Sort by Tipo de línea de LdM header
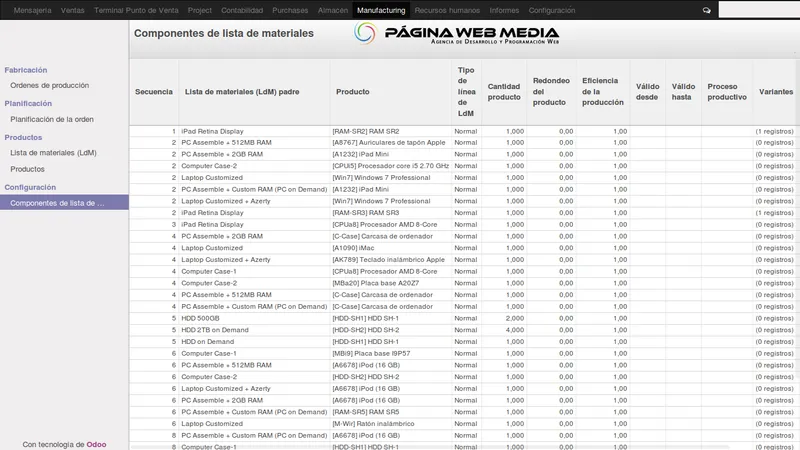800x450 pixels. tap(466, 92)
